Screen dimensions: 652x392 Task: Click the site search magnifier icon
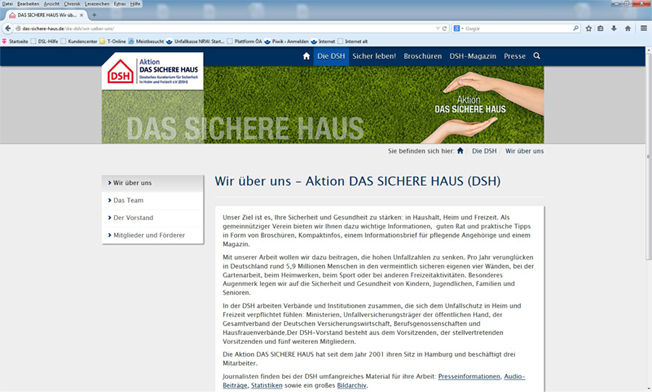537,56
